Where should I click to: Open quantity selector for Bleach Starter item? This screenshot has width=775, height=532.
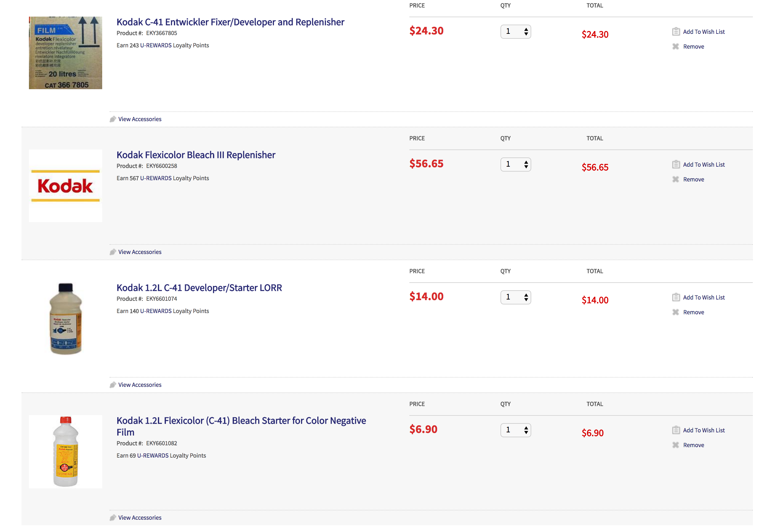(x=516, y=430)
